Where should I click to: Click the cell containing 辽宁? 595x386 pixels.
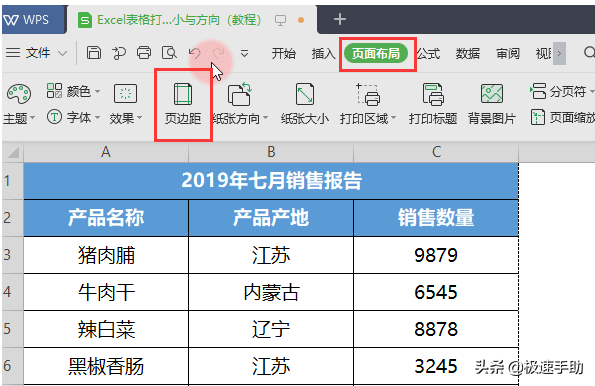[271, 329]
